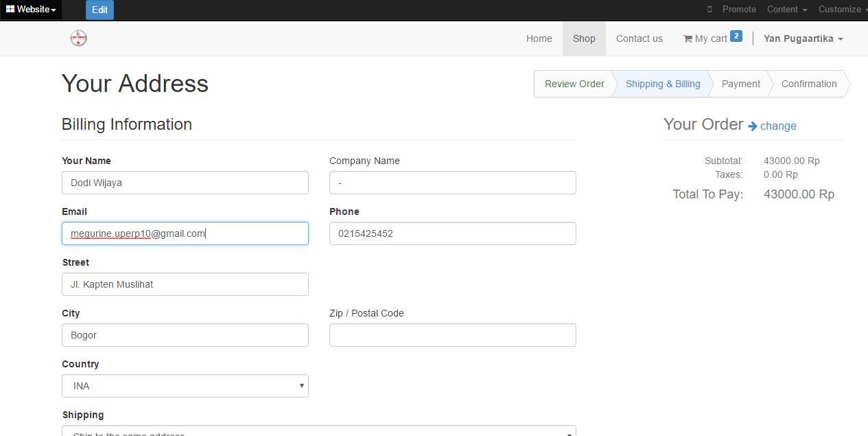The height and width of the screenshot is (436, 868).
Task: Go to the Home menu item
Action: [539, 38]
